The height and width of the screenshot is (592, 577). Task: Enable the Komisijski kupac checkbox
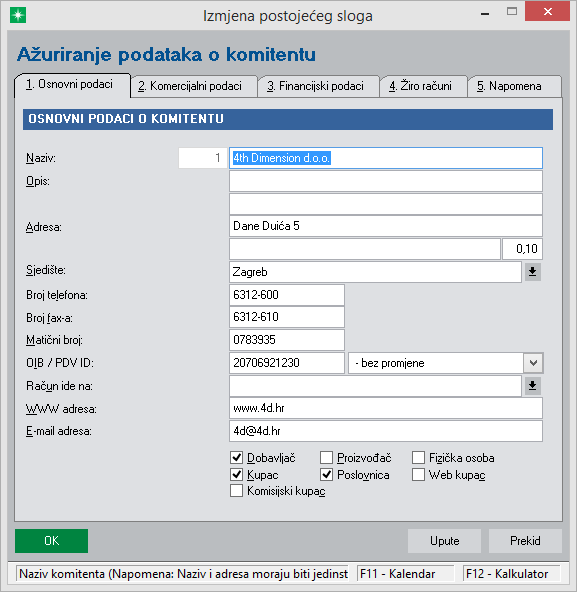(x=236, y=491)
